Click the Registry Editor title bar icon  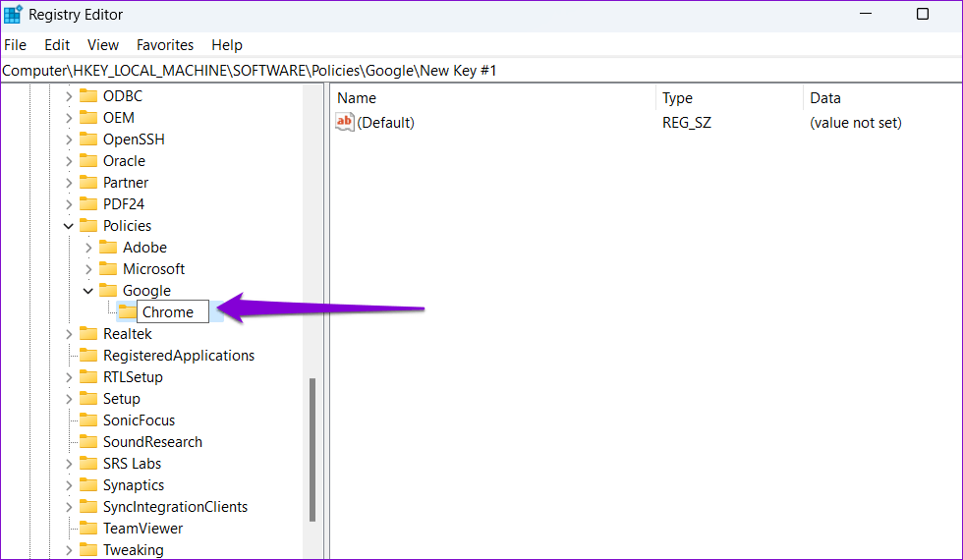(13, 14)
